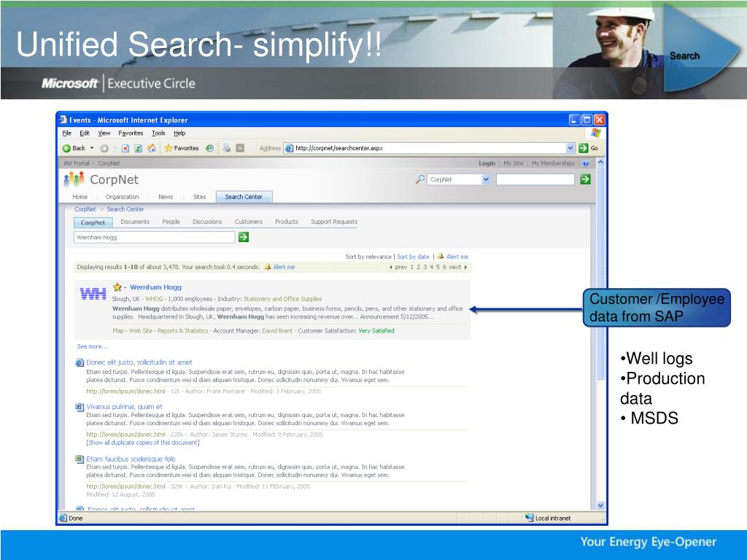Open the View menu
The image size is (747, 560).
(x=104, y=133)
